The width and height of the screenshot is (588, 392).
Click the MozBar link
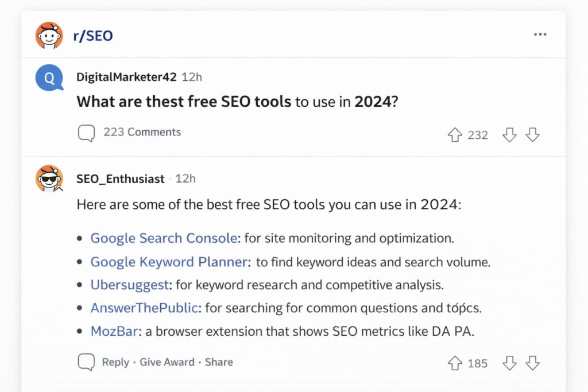click(113, 331)
